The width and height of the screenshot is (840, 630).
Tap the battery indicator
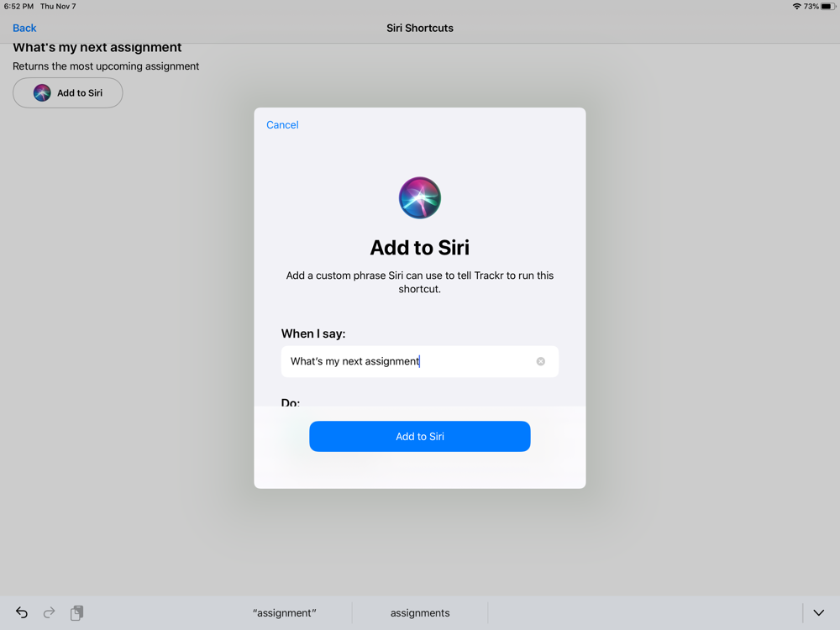828,7
